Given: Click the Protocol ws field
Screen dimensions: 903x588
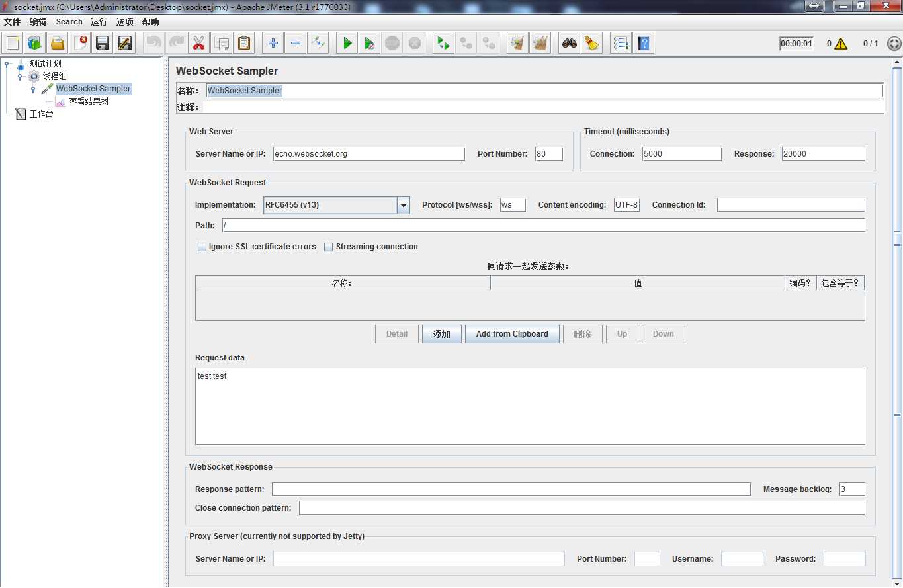Looking at the screenshot, I should (513, 205).
